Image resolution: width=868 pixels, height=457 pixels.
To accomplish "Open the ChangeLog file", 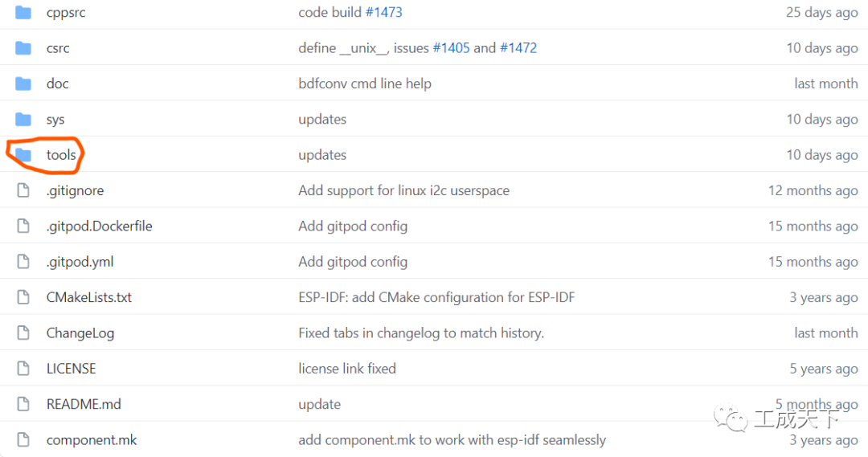I will click(x=80, y=333).
